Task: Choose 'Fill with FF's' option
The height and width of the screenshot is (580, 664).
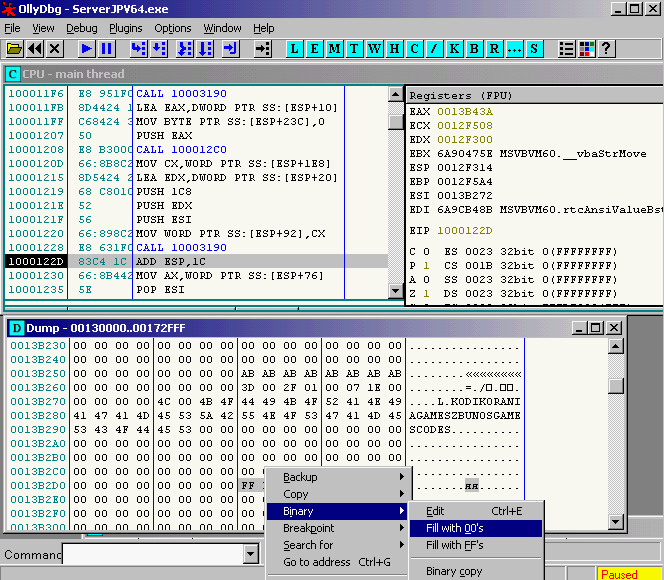Action: [455, 545]
